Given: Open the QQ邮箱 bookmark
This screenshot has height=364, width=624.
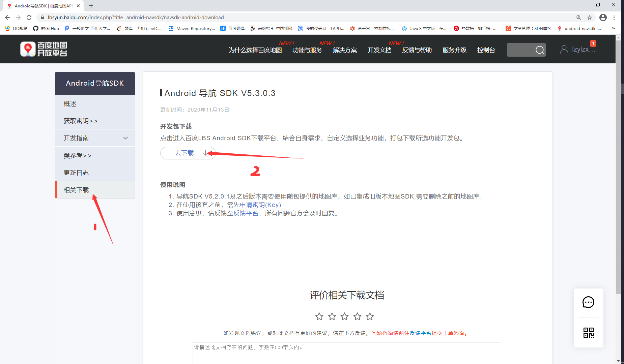Looking at the screenshot, I should (16, 28).
